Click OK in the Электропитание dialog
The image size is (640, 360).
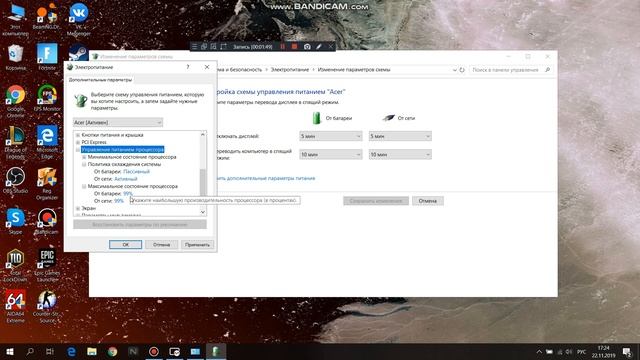pos(125,244)
